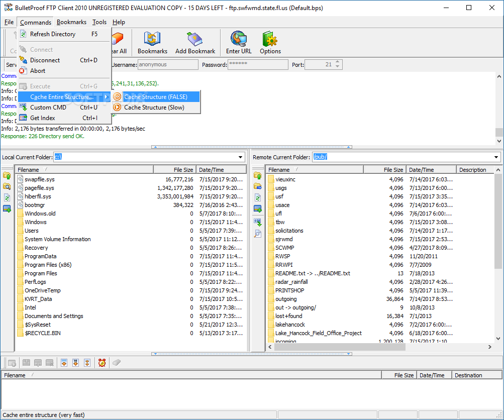
Task: Click the alarm clock scheduler icon
Action: [x=102, y=363]
